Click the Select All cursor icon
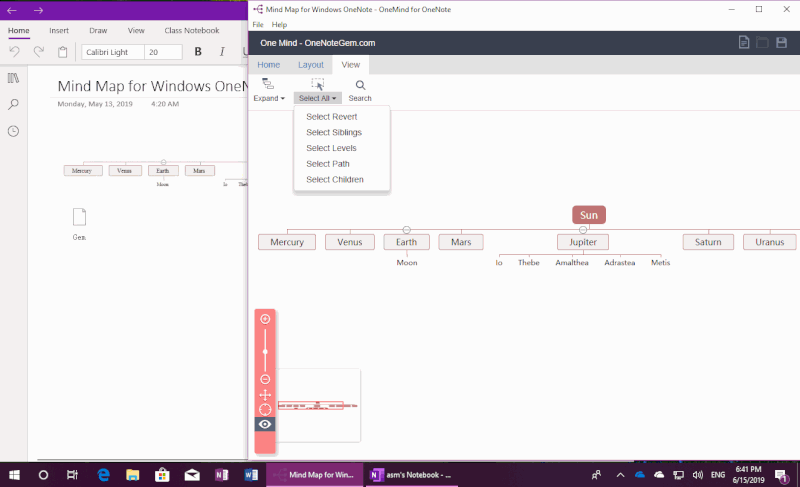Image resolution: width=800 pixels, height=487 pixels. (317, 84)
